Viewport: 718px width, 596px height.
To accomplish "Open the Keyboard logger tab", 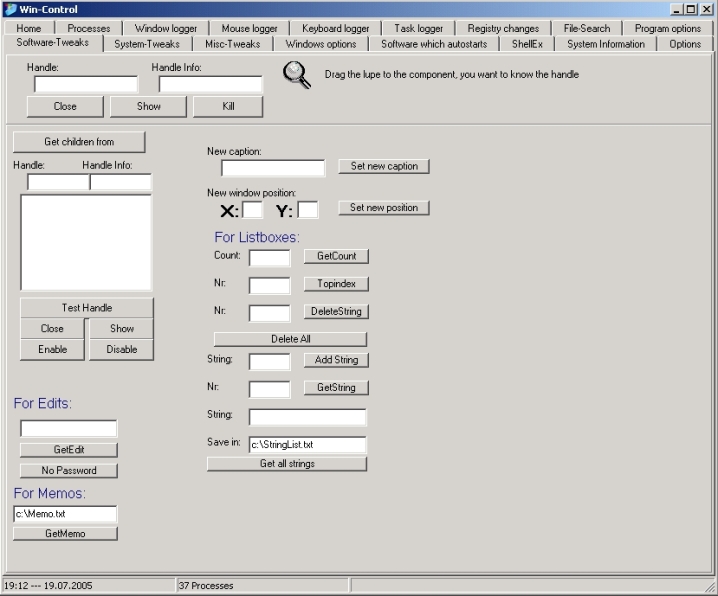I will coord(335,29).
